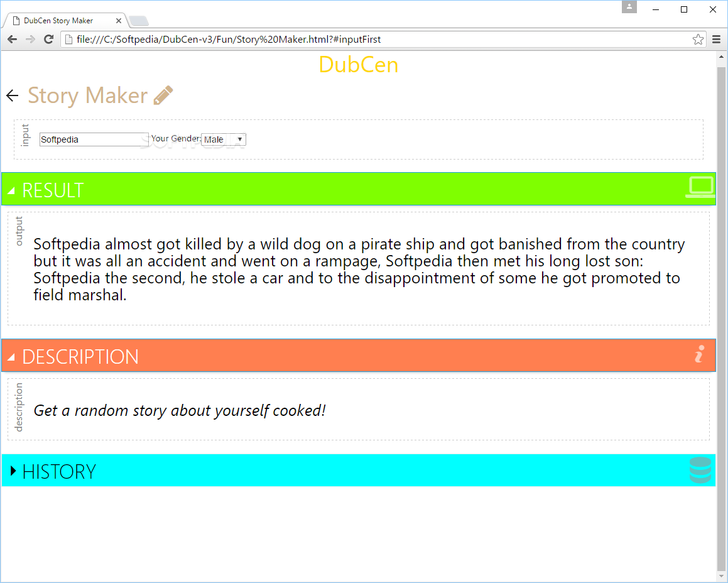The width and height of the screenshot is (728, 583).
Task: Expand the HISTORY section
Action: pos(359,471)
